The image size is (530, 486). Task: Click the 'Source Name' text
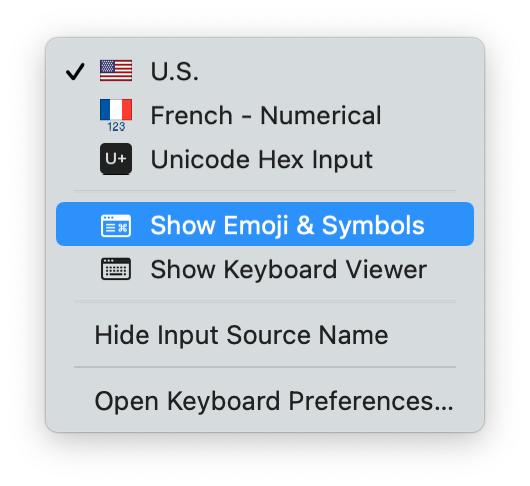coord(307,335)
